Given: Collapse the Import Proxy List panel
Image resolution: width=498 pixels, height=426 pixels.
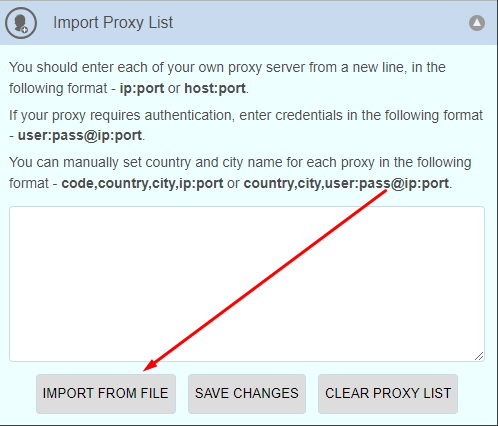Looking at the screenshot, I should point(477,23).
